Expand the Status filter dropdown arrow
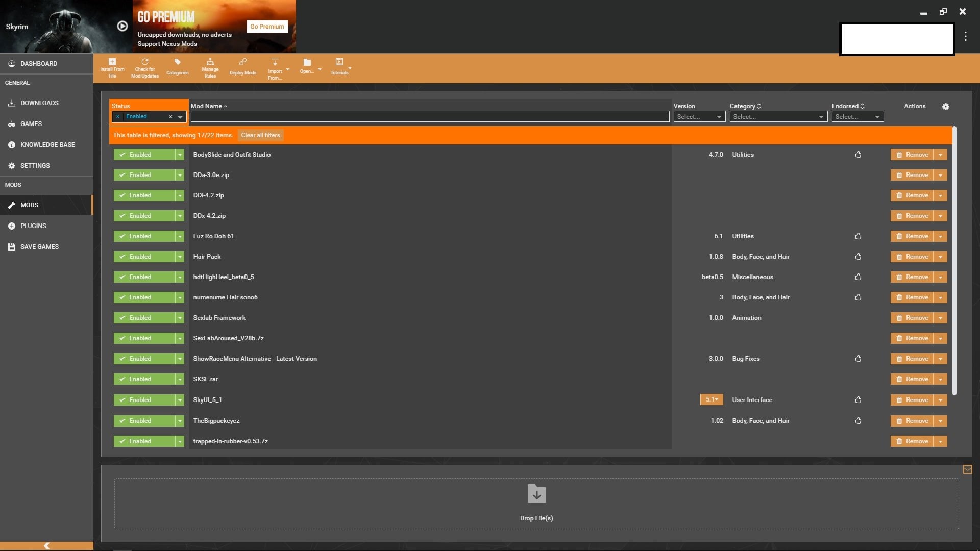The height and width of the screenshot is (551, 980). pos(180,117)
